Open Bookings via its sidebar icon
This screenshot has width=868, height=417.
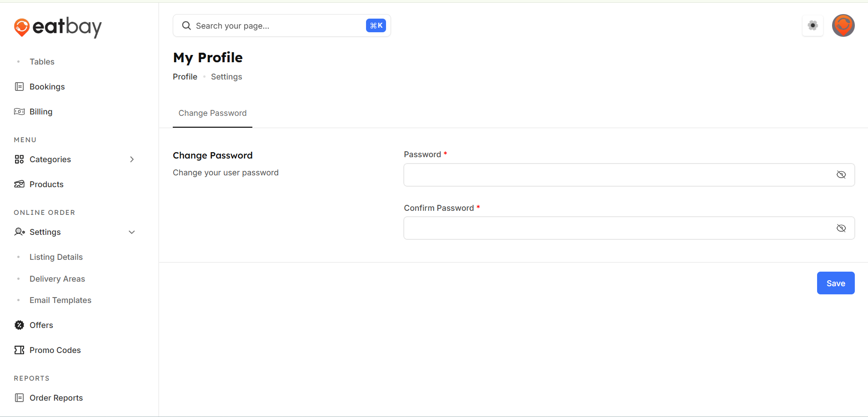(19, 87)
